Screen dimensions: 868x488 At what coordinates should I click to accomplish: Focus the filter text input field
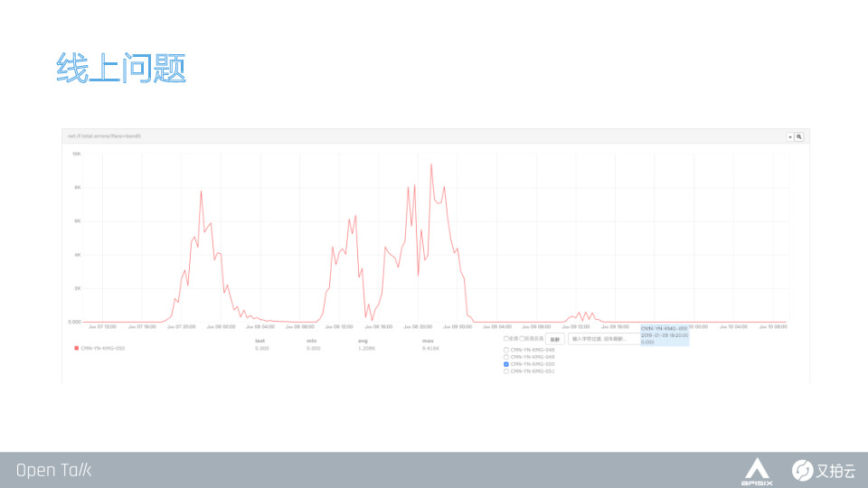[x=604, y=339]
